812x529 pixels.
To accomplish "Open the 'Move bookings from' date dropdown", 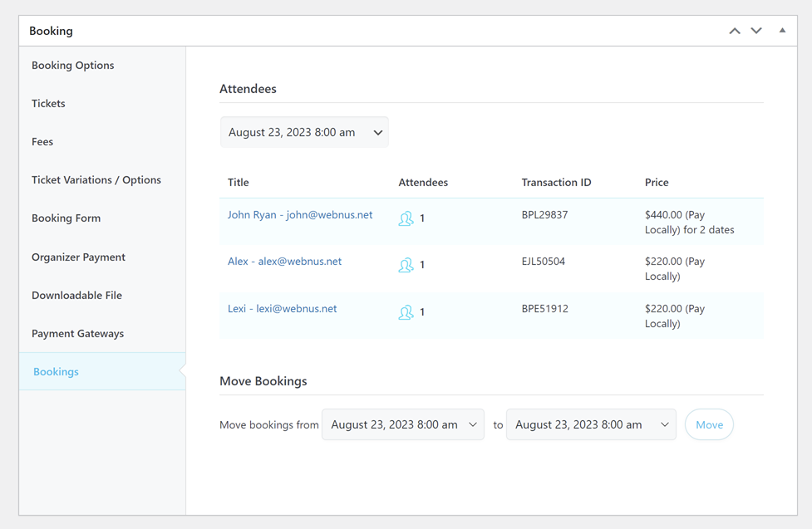I will [x=403, y=424].
